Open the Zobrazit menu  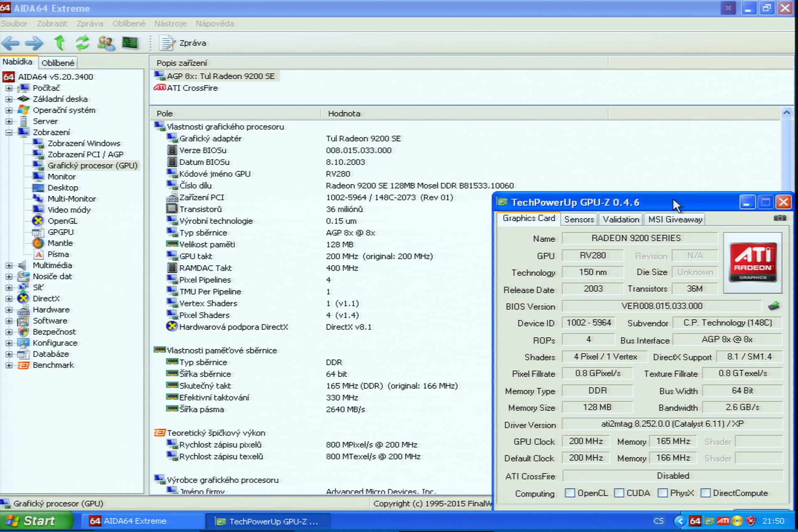tap(52, 24)
